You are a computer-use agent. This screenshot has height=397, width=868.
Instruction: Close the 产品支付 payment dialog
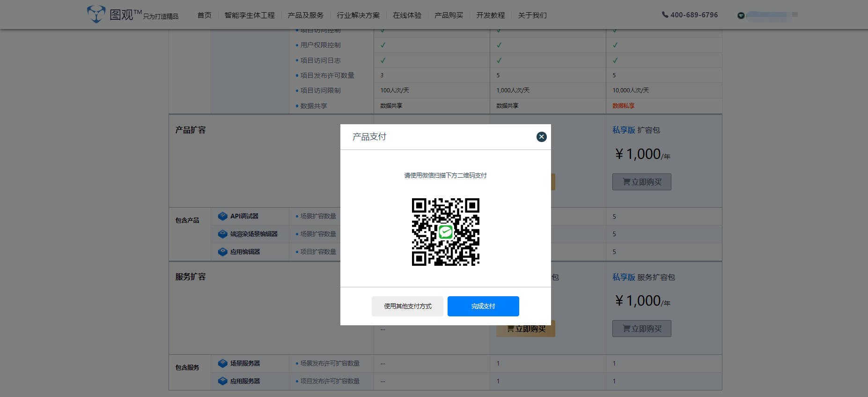pos(541,137)
